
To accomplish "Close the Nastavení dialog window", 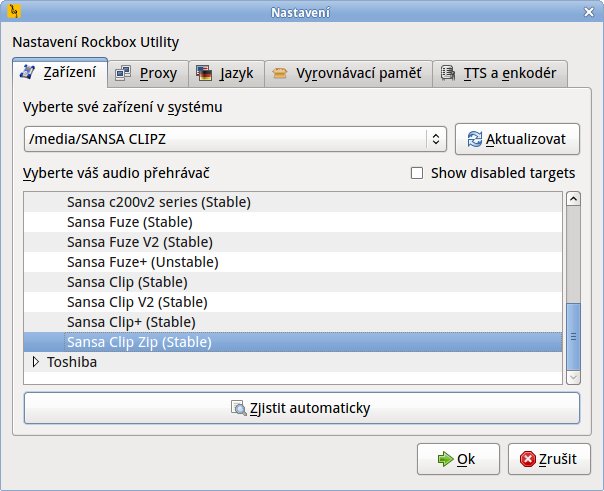I will pyautogui.click(x=590, y=12).
